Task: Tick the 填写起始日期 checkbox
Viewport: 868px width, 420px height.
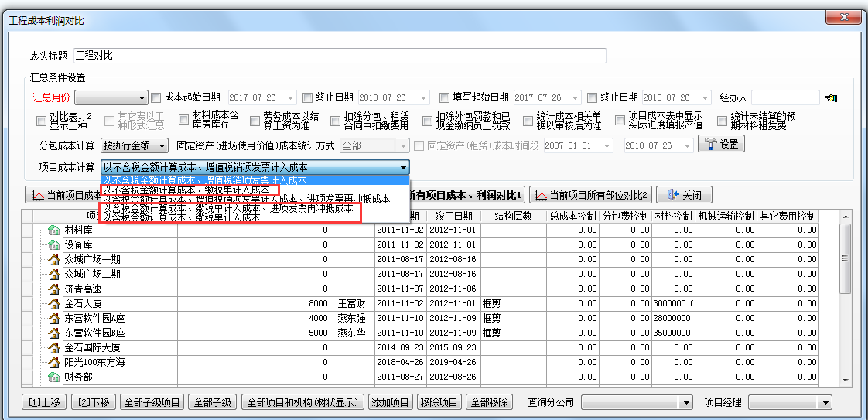Action: 444,97
